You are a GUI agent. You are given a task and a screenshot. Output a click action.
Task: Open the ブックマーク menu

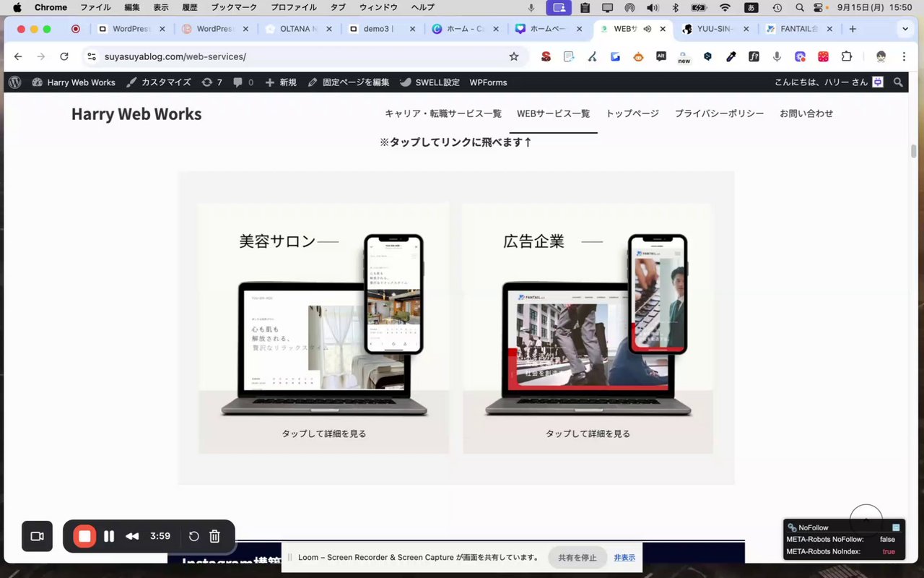[234, 7]
